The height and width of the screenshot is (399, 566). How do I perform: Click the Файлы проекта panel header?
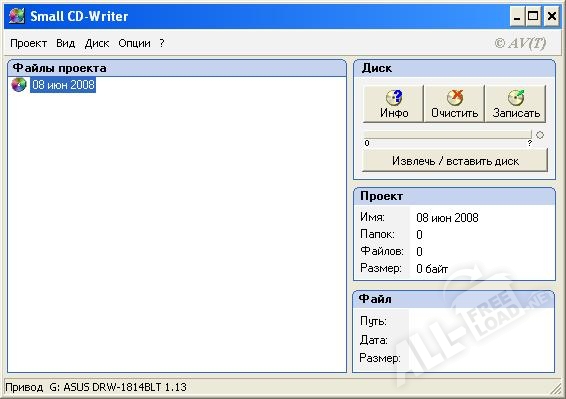pyautogui.click(x=177, y=68)
